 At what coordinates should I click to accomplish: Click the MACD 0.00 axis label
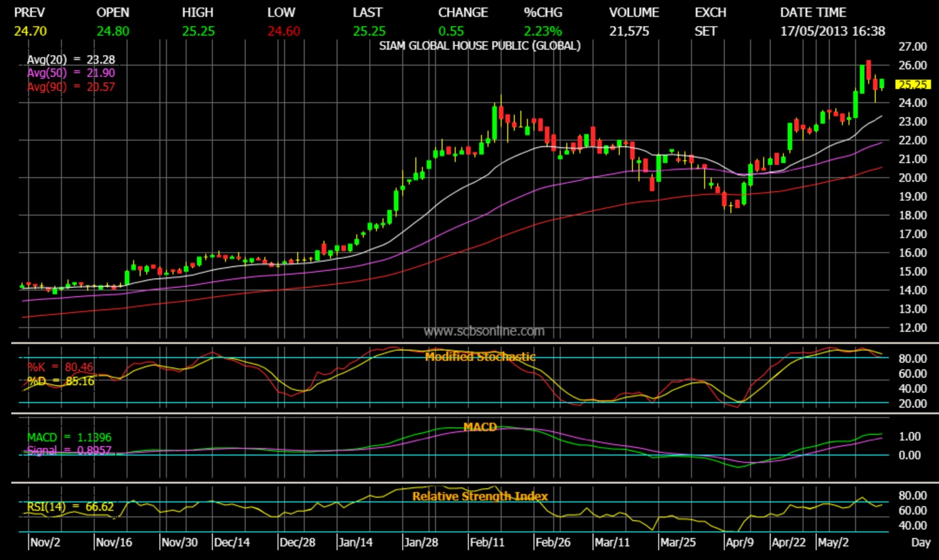coord(910,455)
